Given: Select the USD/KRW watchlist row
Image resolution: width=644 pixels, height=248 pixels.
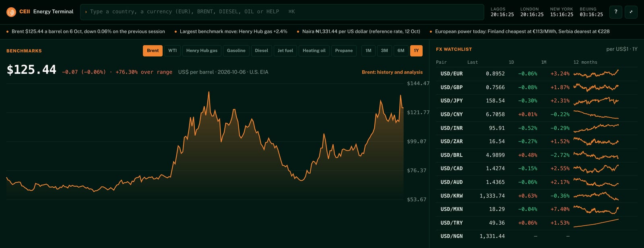Looking at the screenshot, I should [x=537, y=196].
